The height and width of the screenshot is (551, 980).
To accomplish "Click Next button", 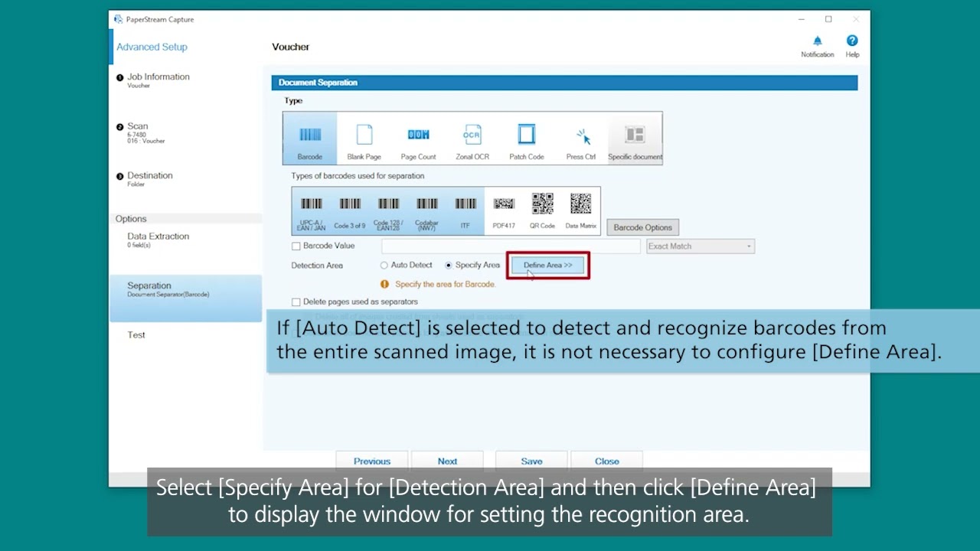I will pyautogui.click(x=447, y=461).
